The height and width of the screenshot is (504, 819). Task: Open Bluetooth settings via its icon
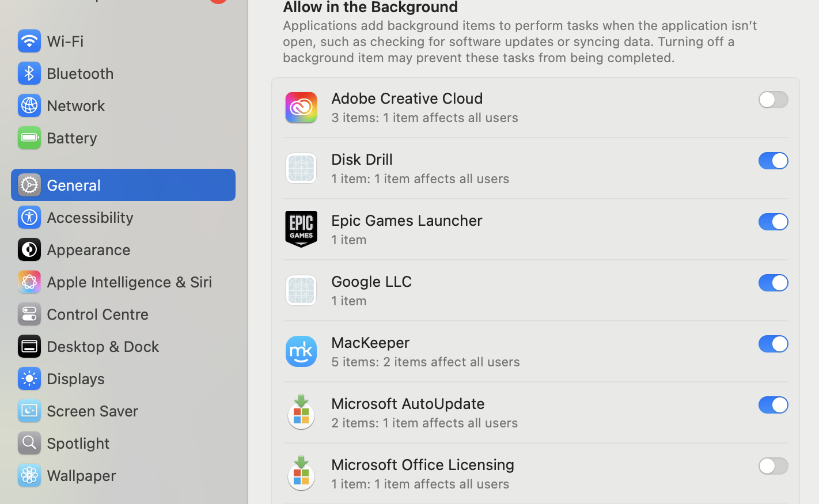(x=29, y=73)
